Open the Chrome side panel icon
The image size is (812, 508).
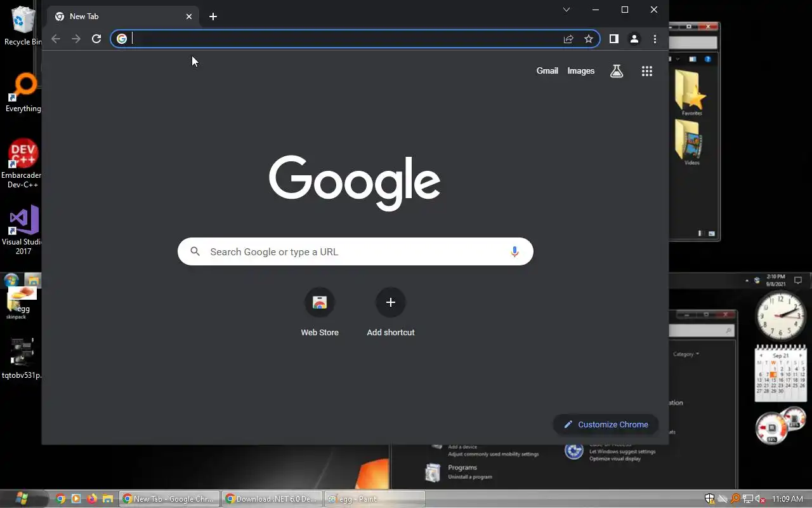pyautogui.click(x=613, y=39)
